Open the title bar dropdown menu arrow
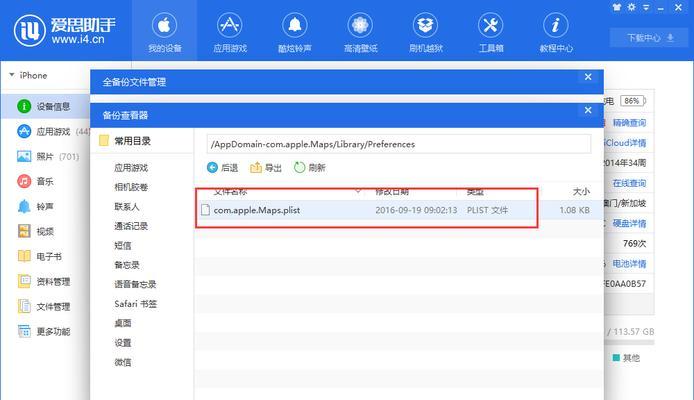The image size is (694, 400). point(646,8)
